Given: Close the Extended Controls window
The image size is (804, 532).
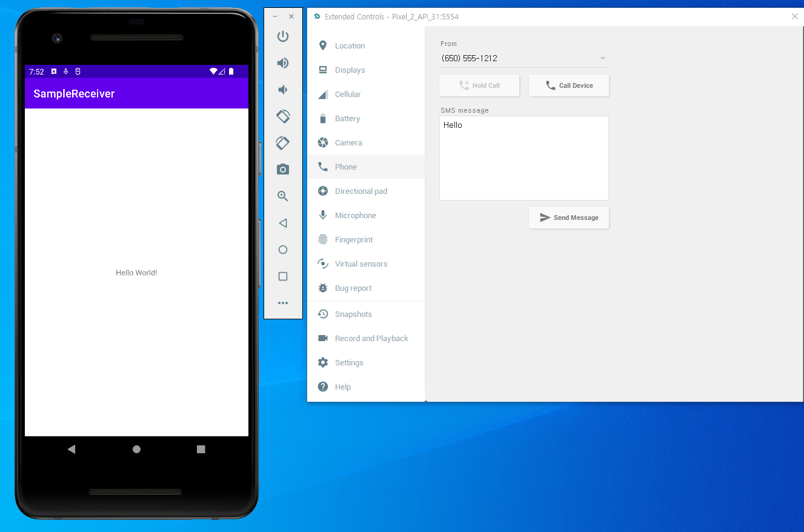Looking at the screenshot, I should click(795, 16).
